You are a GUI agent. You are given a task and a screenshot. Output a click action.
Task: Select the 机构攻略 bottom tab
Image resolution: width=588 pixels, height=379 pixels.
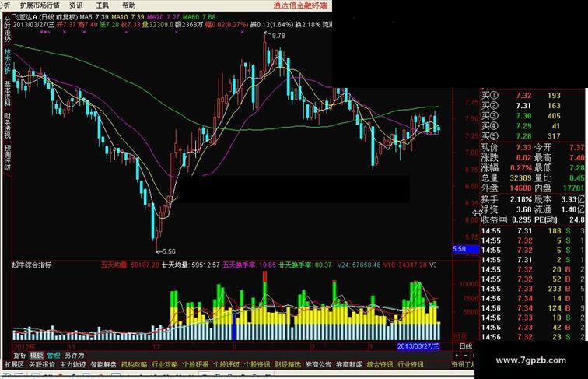[135, 364]
